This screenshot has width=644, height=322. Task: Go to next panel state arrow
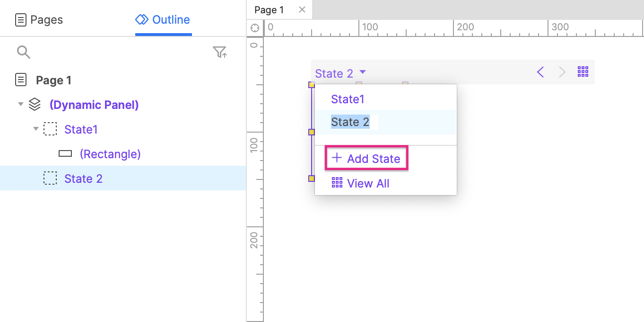562,72
